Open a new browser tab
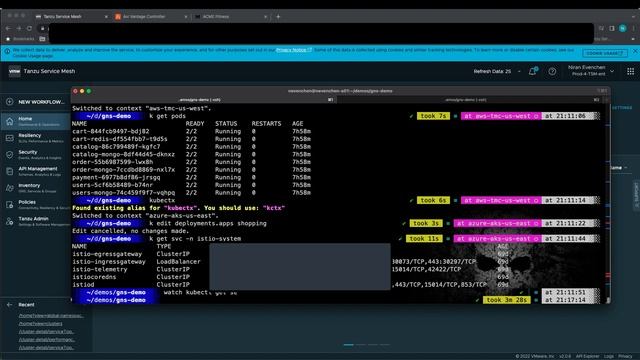The width and height of the screenshot is (640, 360). (x=278, y=17)
